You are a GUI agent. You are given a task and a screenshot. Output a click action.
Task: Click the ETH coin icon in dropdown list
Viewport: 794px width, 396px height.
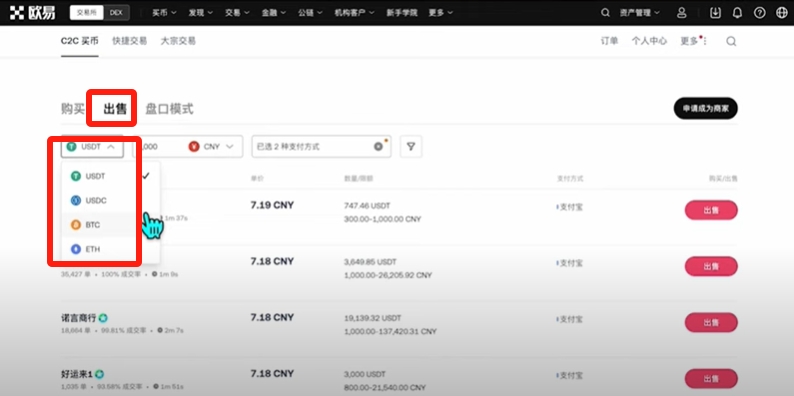click(x=76, y=249)
